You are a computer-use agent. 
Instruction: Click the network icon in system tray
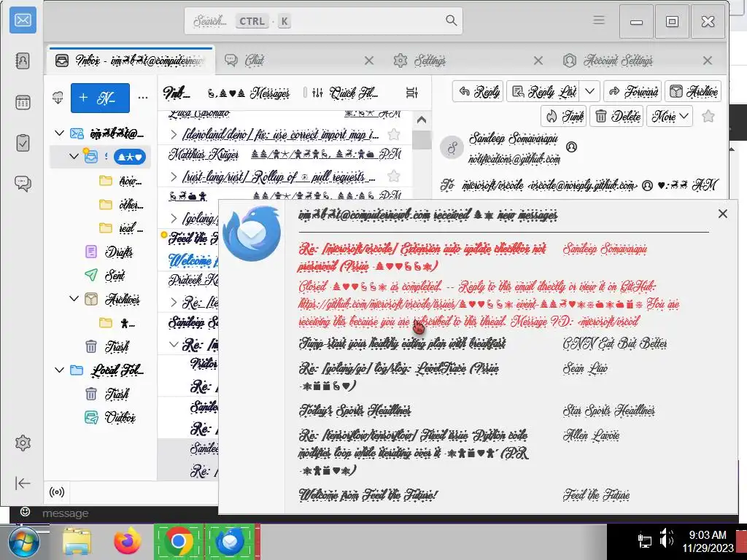click(x=645, y=540)
